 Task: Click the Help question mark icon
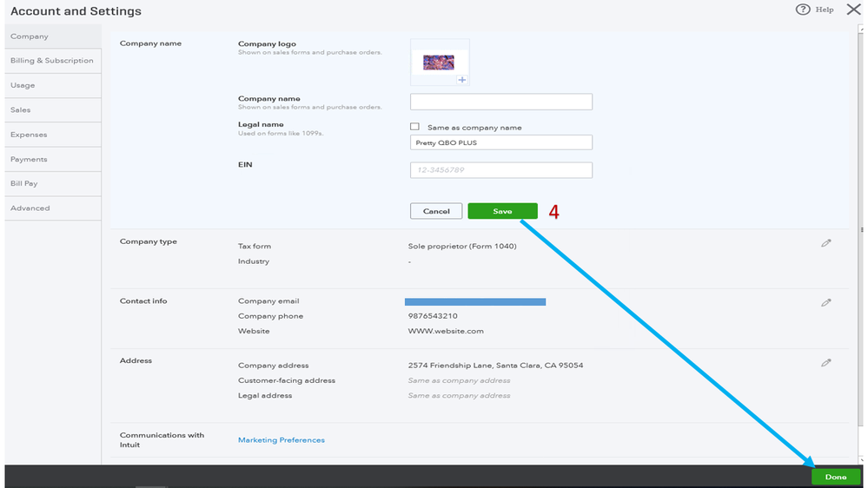(x=803, y=10)
